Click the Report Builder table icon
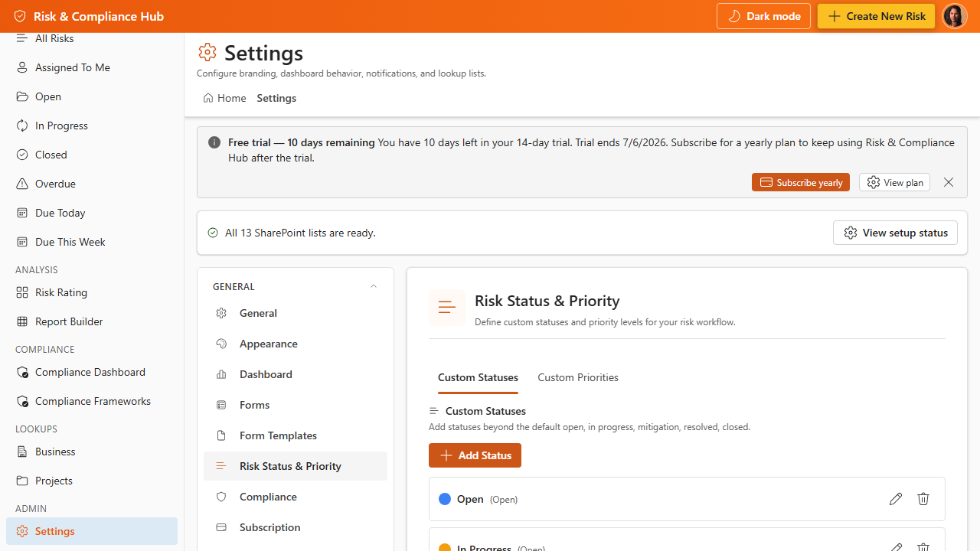Image resolution: width=980 pixels, height=551 pixels. tap(22, 321)
